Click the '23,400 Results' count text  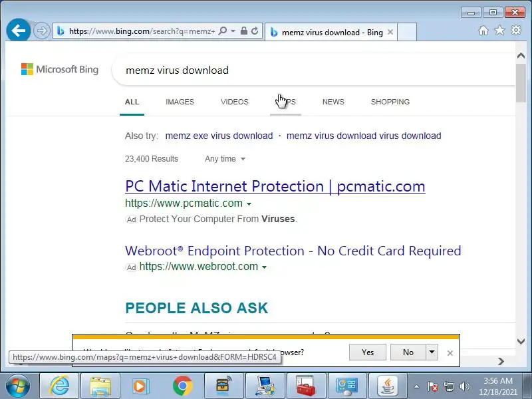tap(152, 159)
